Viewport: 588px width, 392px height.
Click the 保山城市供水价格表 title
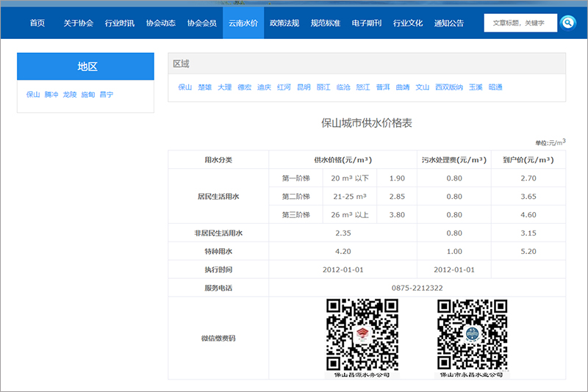pos(367,123)
